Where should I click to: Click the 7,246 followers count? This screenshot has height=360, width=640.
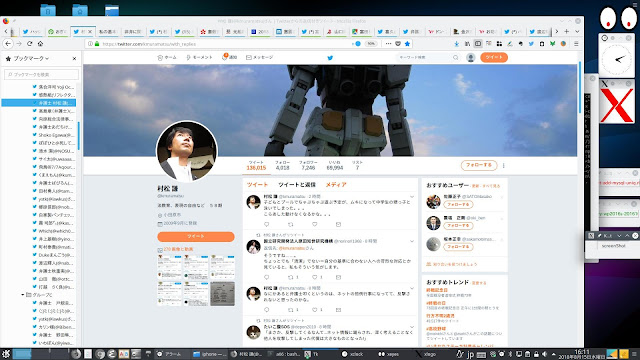point(308,168)
